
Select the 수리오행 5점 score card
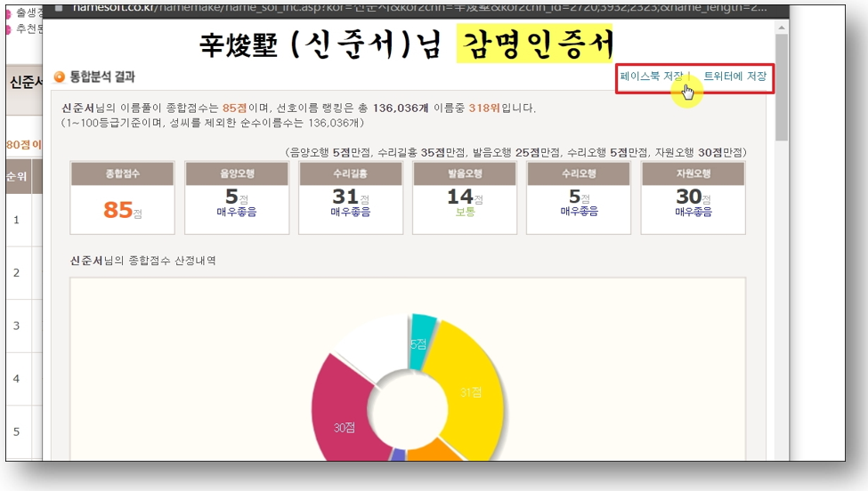(x=579, y=198)
